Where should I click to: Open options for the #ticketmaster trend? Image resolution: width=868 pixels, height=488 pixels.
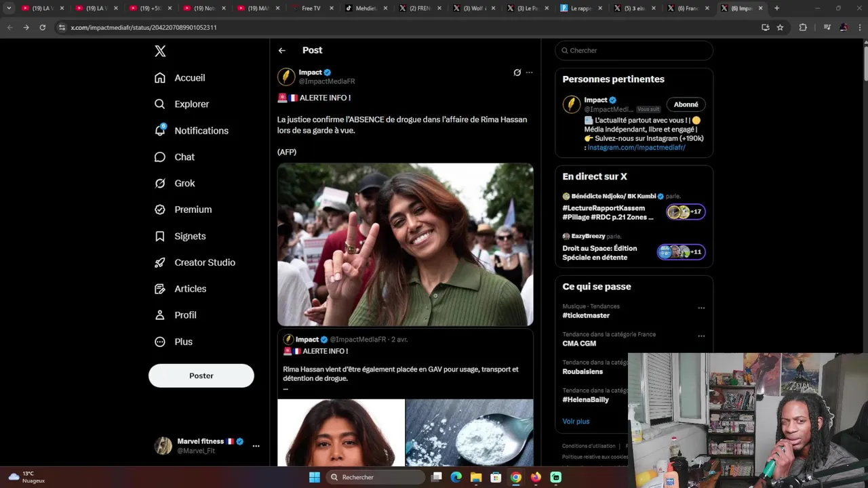click(701, 308)
